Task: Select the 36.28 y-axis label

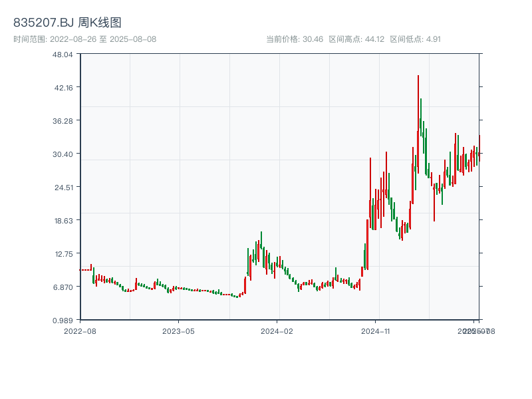Action: [x=63, y=121]
